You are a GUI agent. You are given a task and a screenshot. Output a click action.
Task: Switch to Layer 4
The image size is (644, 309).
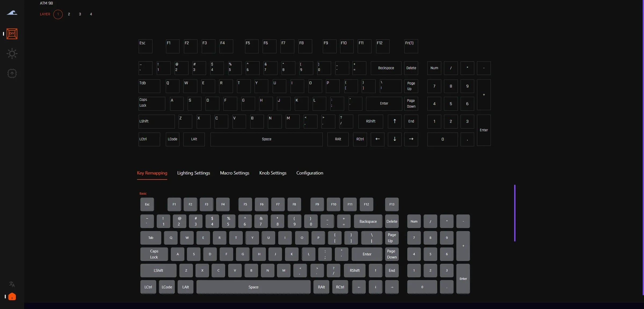(91, 14)
